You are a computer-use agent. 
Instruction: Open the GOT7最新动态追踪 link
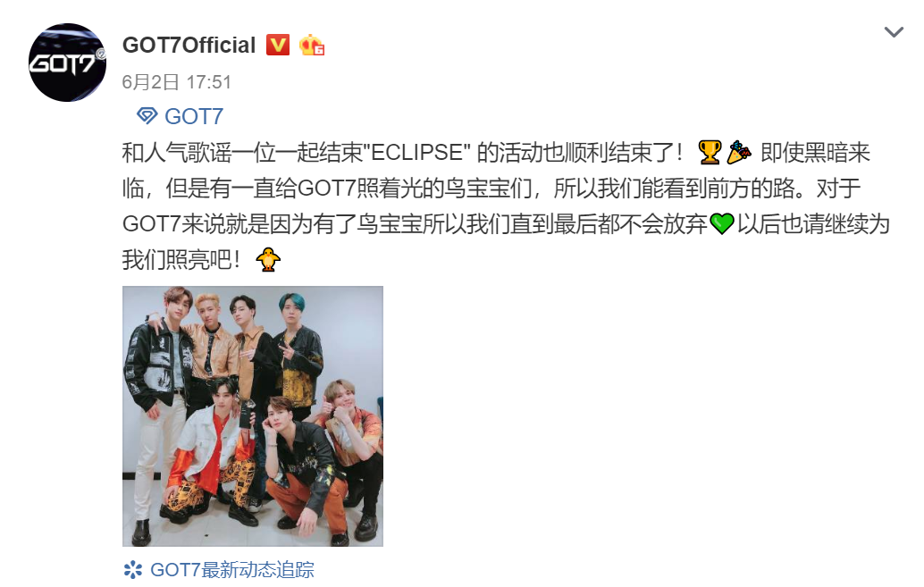pyautogui.click(x=232, y=570)
